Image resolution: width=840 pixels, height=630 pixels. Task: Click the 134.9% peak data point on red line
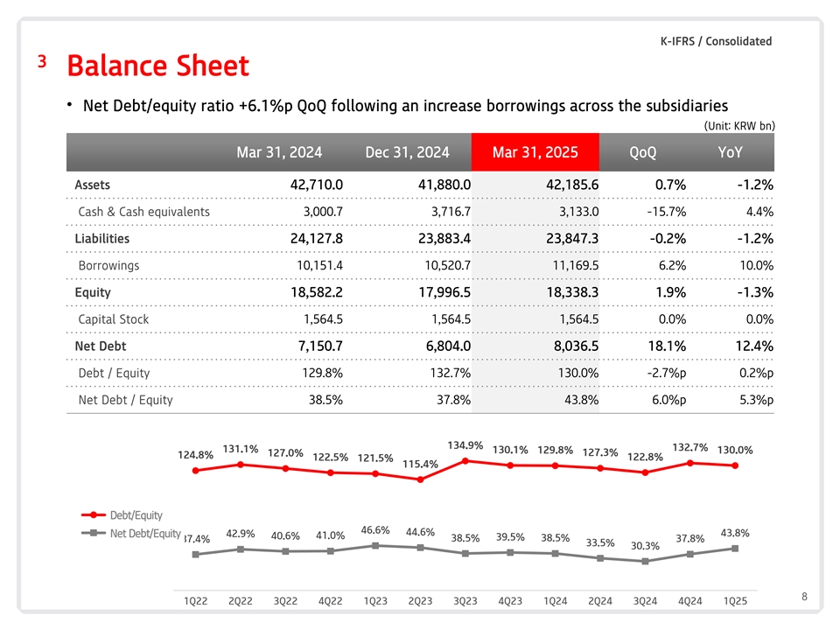[x=465, y=460]
